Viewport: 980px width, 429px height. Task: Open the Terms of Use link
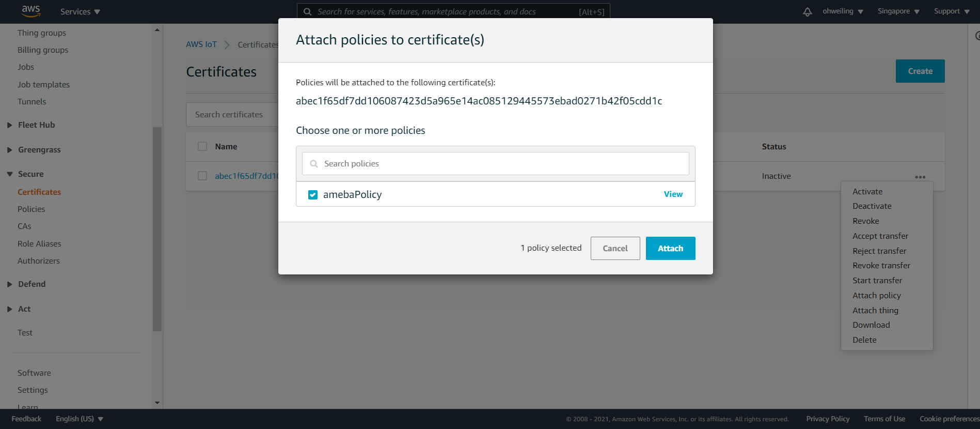pos(884,419)
